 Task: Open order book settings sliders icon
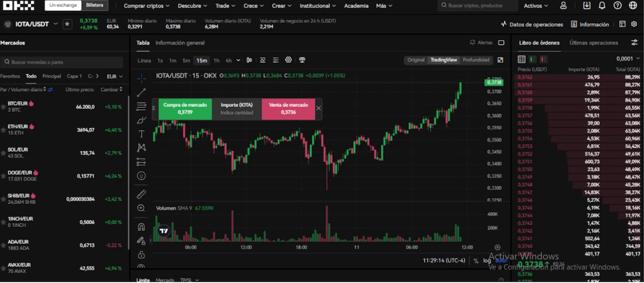(x=635, y=42)
